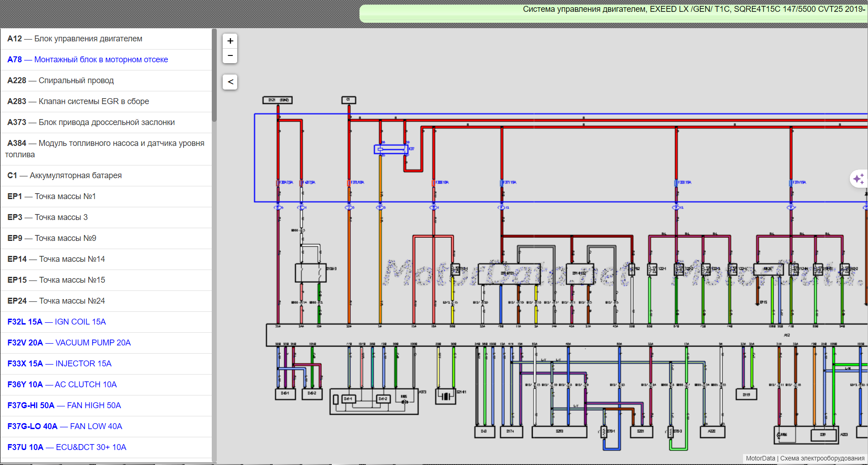Select C1 battery list item
This screenshot has height=465, width=868.
(x=65, y=175)
